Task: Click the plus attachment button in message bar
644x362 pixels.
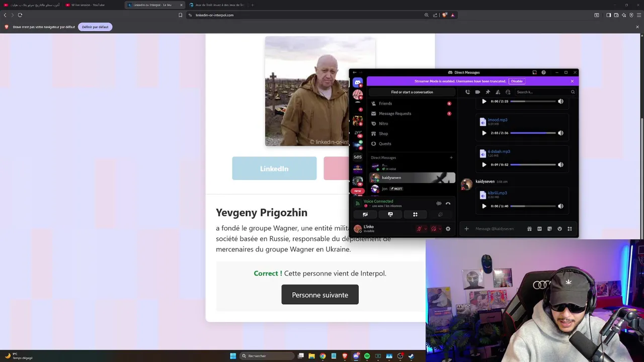Action: pyautogui.click(x=466, y=229)
